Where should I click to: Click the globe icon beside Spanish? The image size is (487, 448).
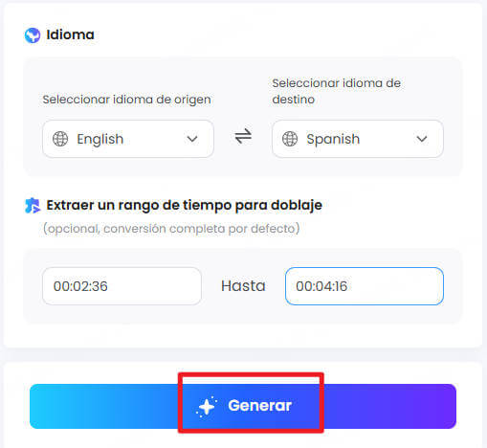click(x=290, y=139)
